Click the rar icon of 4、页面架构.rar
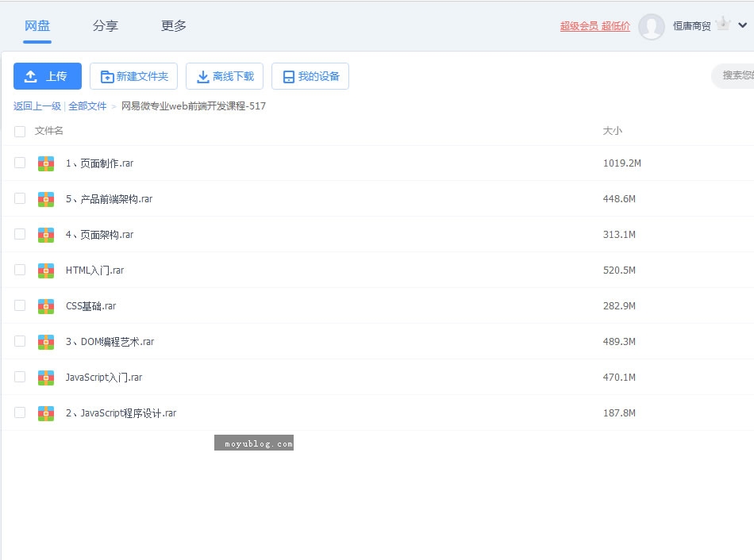 (46, 235)
